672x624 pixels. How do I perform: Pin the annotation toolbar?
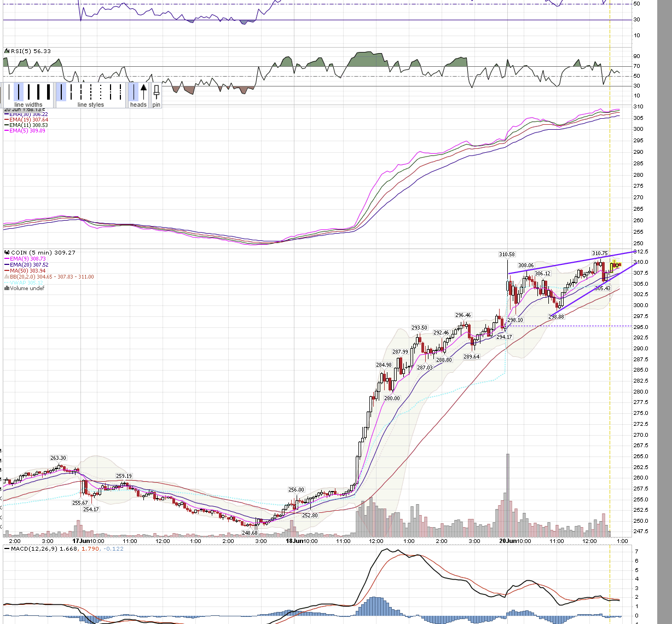coord(157,93)
